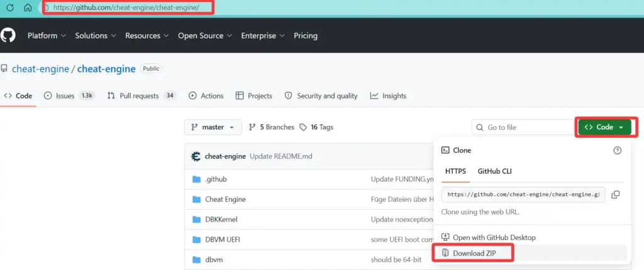Open the Pricing page
This screenshot has height=270, width=644.
point(306,36)
